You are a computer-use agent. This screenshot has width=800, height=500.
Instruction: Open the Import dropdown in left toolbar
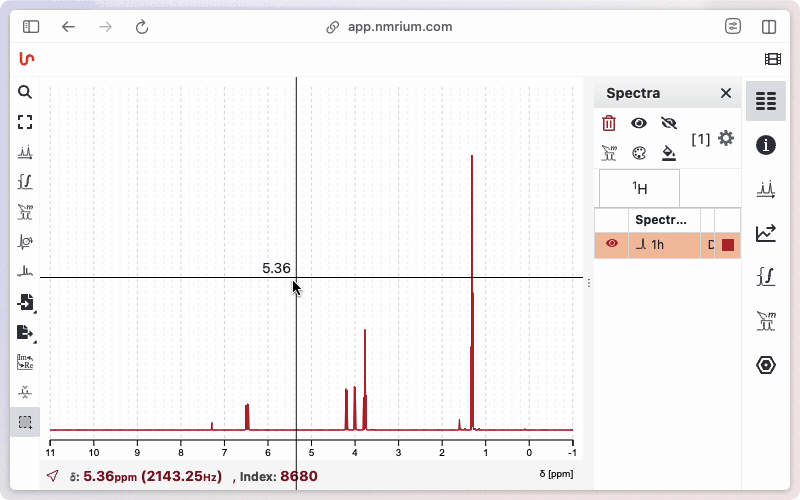[25, 302]
